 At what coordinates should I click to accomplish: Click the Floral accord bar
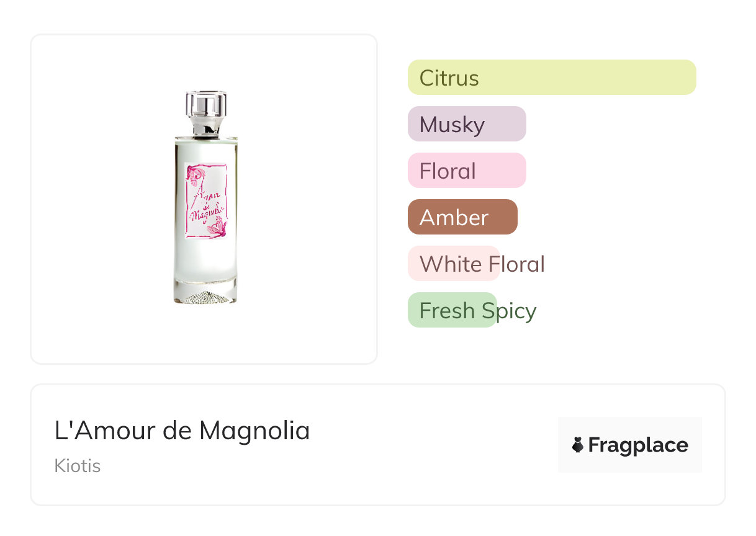click(466, 171)
